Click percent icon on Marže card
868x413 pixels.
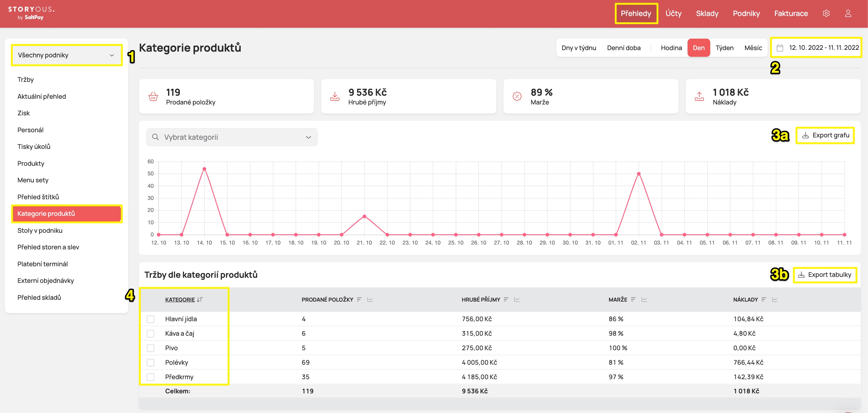(517, 96)
